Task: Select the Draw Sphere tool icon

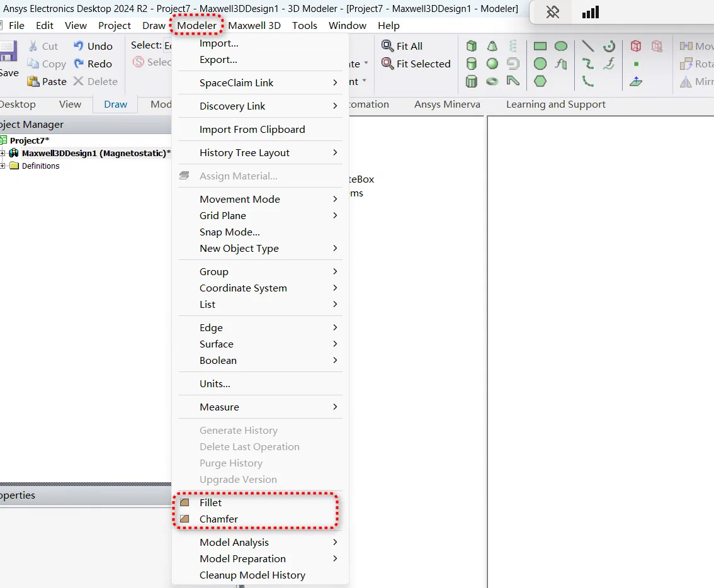Action: (x=492, y=64)
